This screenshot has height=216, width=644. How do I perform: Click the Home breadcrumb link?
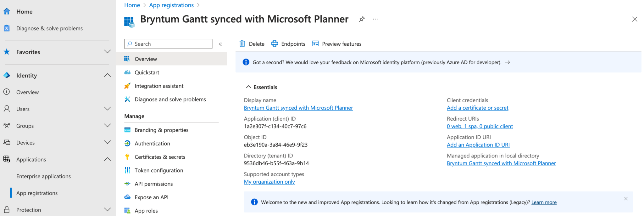click(x=132, y=5)
